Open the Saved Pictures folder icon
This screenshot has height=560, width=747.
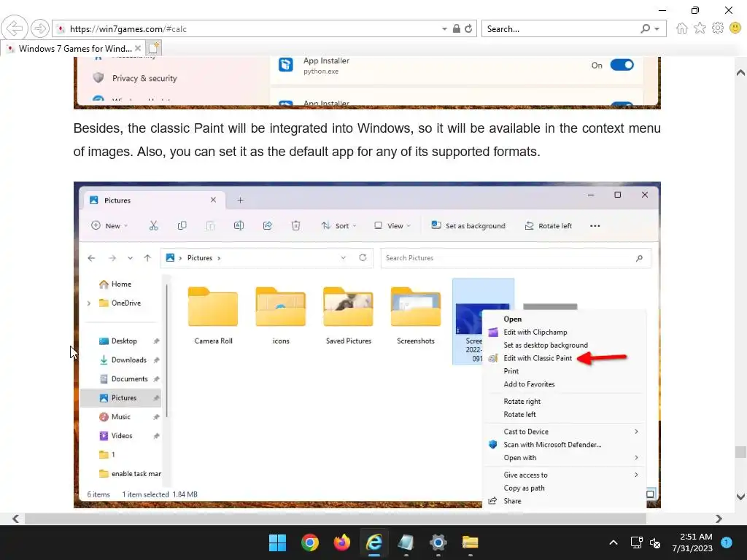coord(348,307)
